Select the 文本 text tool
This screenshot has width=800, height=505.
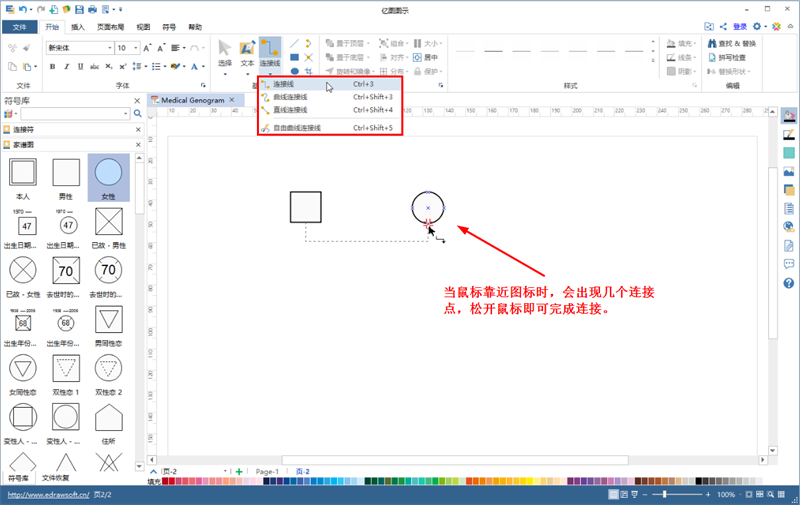[x=247, y=54]
